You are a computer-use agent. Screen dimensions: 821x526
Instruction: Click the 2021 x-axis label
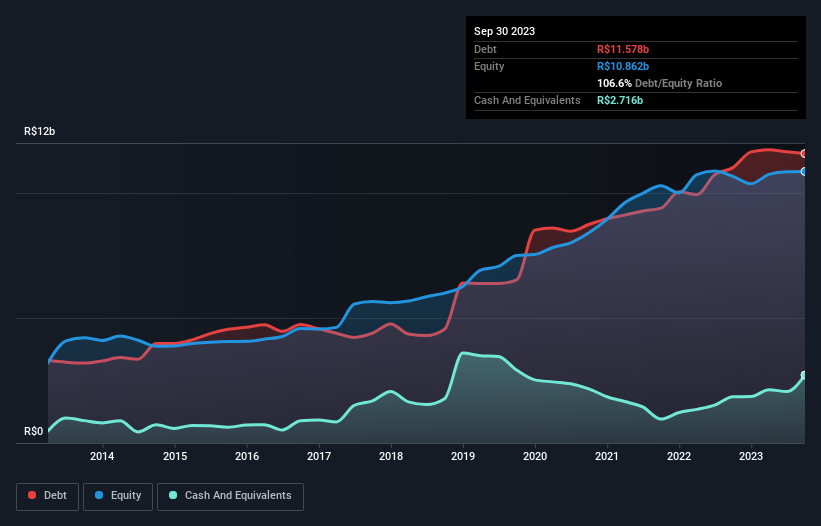pos(607,456)
